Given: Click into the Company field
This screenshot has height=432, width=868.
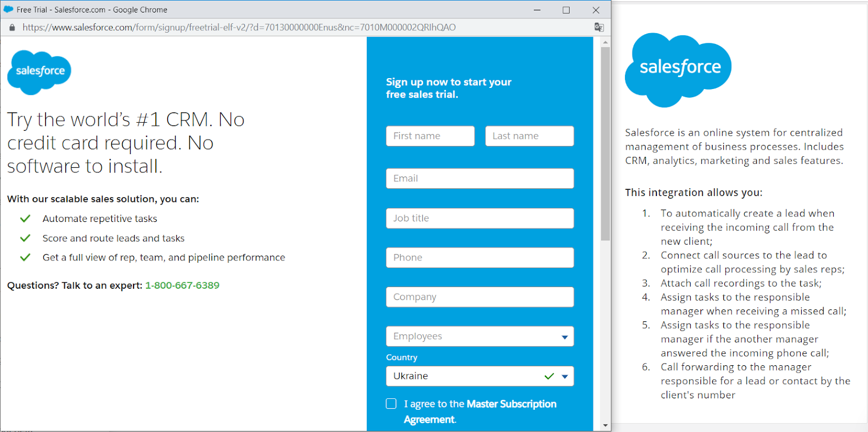Looking at the screenshot, I should (x=480, y=297).
